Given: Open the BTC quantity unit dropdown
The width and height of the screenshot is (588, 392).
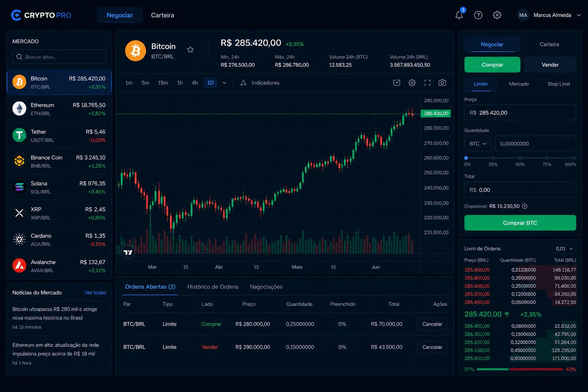Looking at the screenshot, I should [x=478, y=144].
